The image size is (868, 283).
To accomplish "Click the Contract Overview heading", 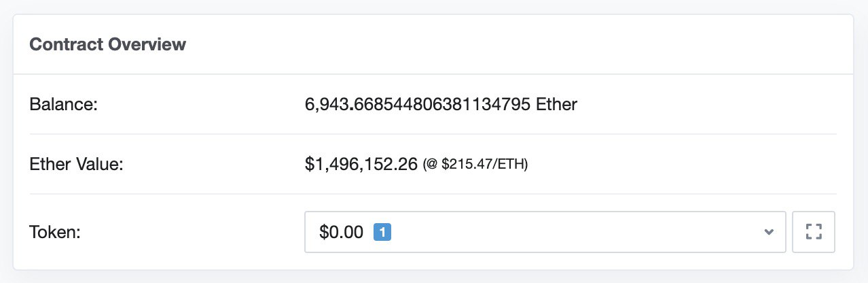I will (108, 45).
